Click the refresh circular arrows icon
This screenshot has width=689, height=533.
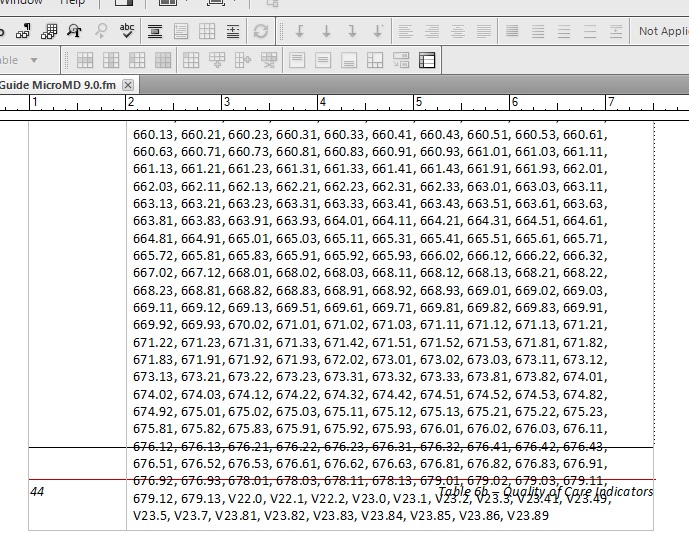click(261, 31)
